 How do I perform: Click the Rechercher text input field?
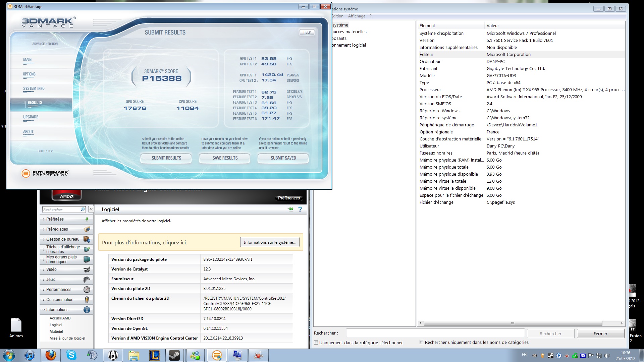tap(435, 333)
